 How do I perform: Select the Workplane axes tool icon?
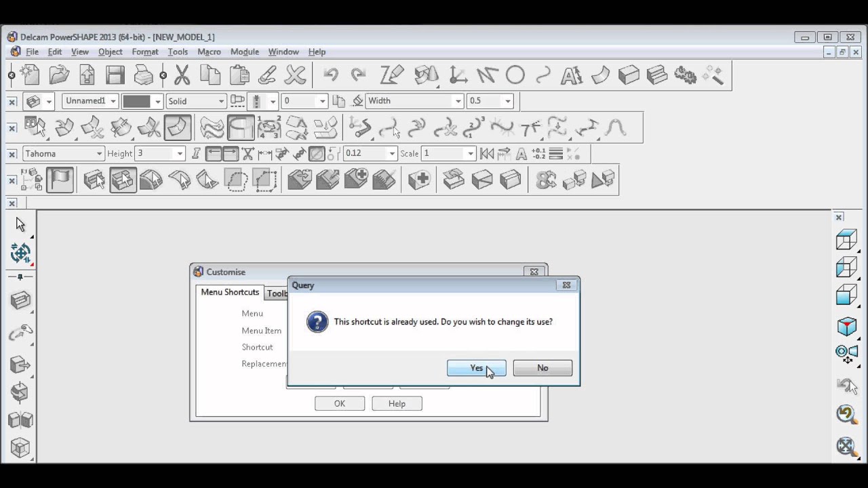pos(458,75)
